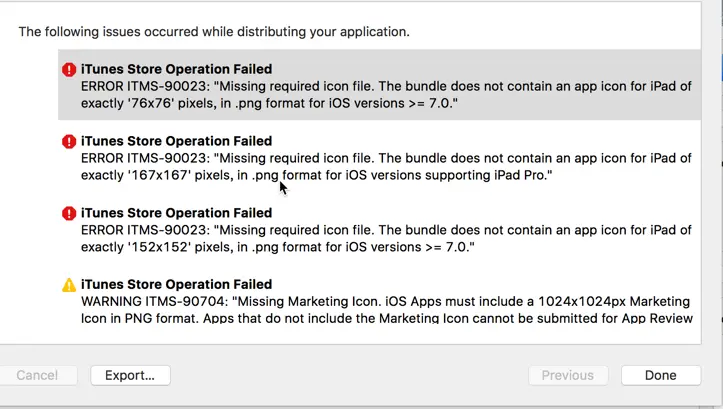723x409 pixels.
Task: Click the red error icon beside the 152x152 issue
Action: click(69, 213)
